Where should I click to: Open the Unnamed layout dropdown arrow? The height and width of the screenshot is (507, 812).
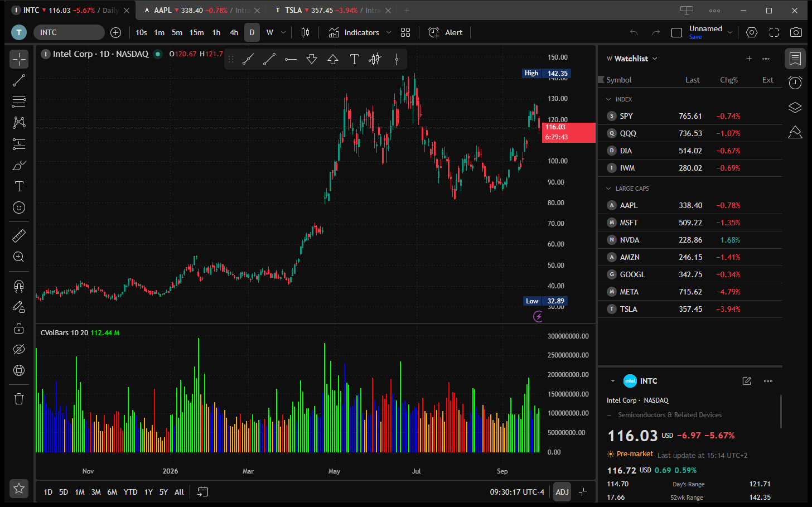pos(730,32)
